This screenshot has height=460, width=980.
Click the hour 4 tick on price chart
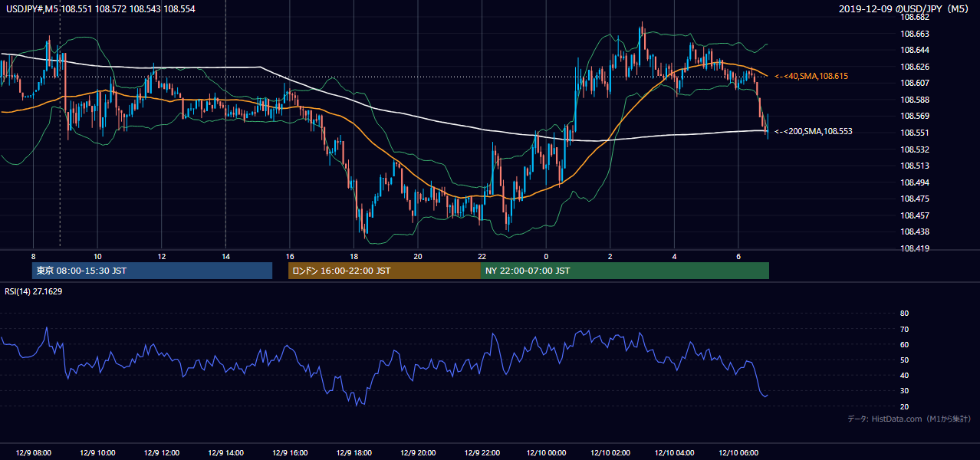(674, 256)
